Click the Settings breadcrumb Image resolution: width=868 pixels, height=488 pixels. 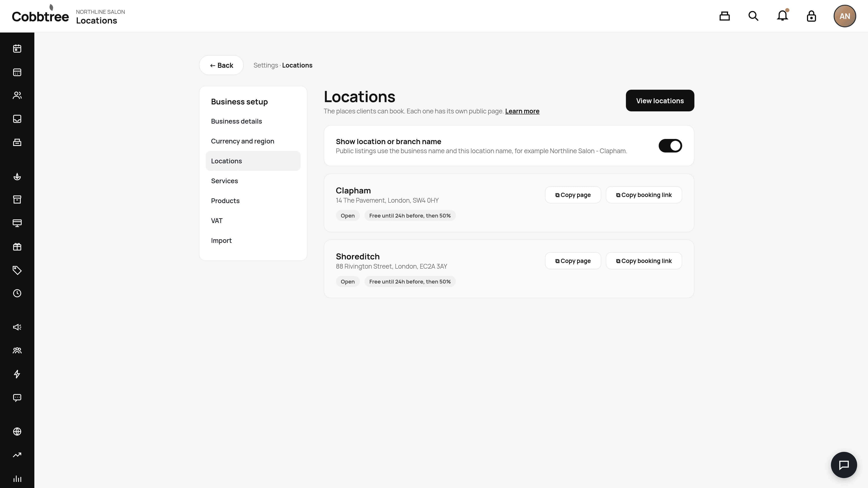266,65
